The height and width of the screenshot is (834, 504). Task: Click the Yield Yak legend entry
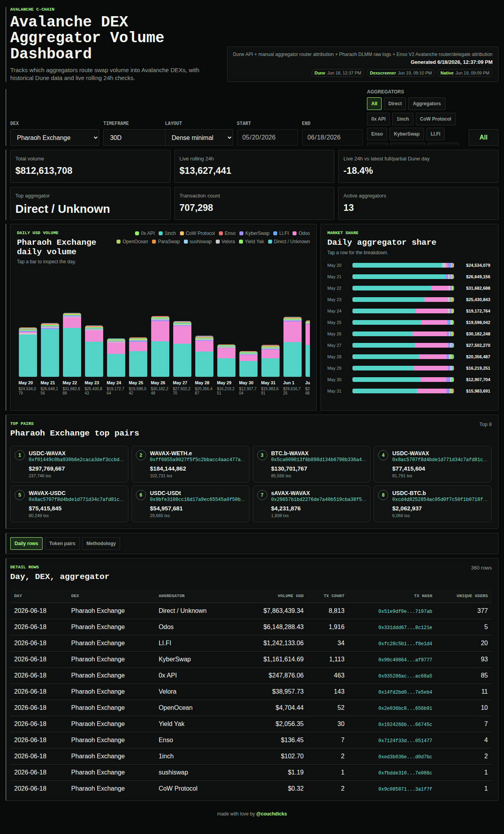[x=252, y=242]
